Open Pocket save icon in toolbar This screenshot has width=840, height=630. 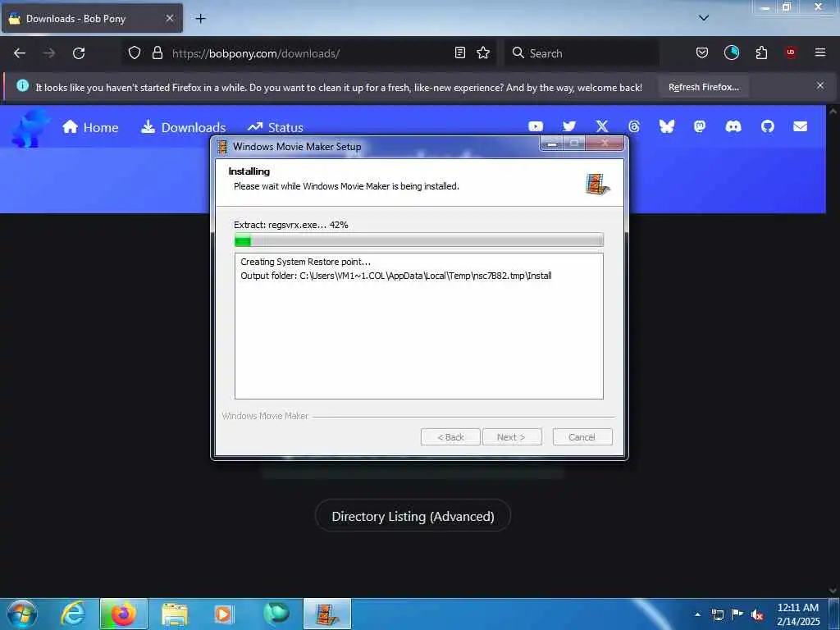[702, 52]
